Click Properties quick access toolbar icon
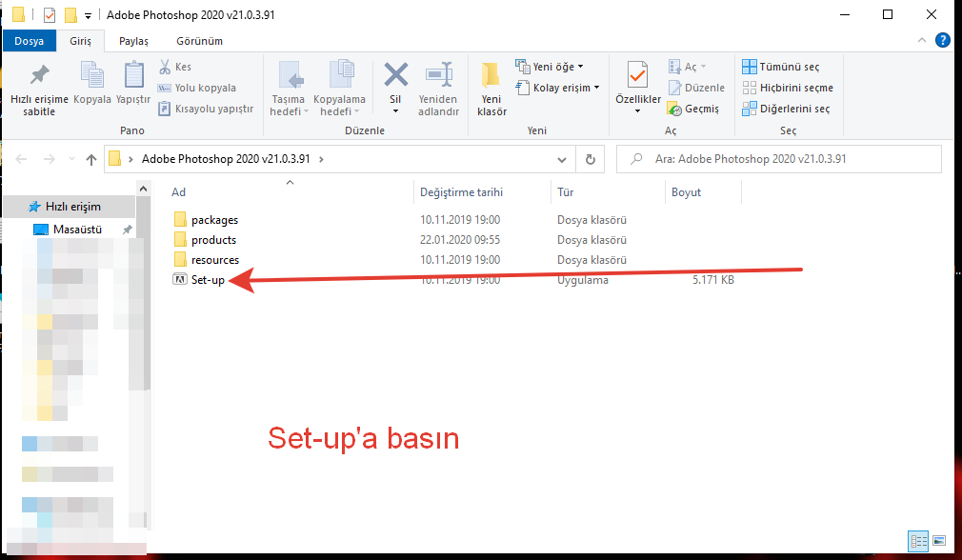Viewport: 962px width, 560px height. (50, 14)
